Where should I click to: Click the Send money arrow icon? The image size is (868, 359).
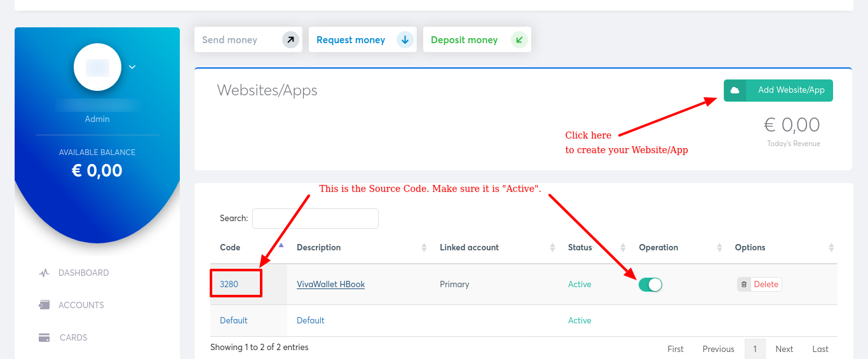(290, 40)
